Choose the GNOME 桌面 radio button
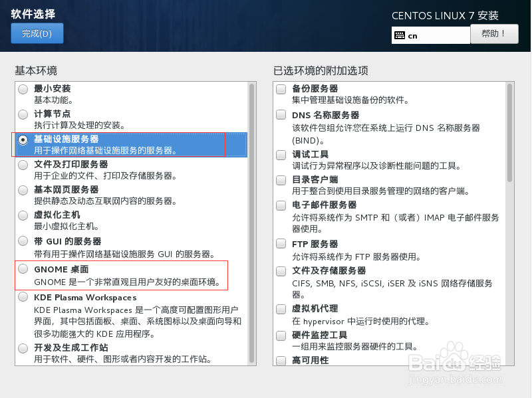The height and width of the screenshot is (398, 532). pyautogui.click(x=23, y=269)
